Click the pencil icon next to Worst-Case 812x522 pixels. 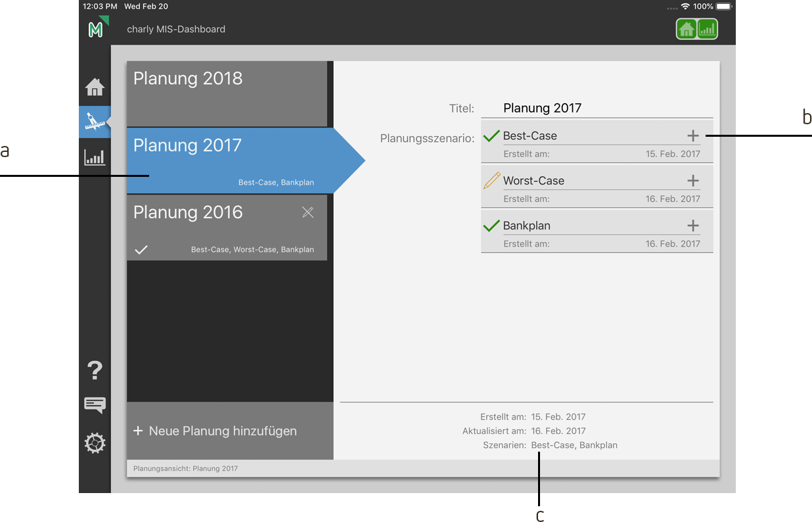coord(491,181)
